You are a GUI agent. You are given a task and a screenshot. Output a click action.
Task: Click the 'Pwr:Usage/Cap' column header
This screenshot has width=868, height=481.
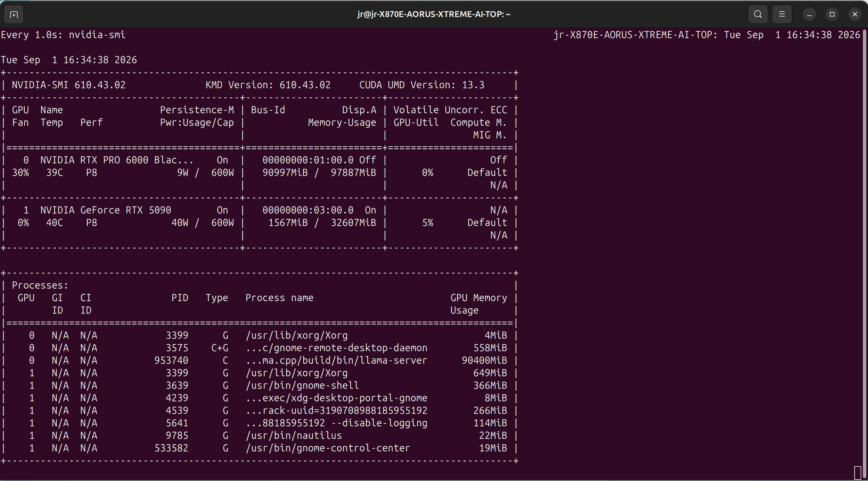pyautogui.click(x=197, y=123)
